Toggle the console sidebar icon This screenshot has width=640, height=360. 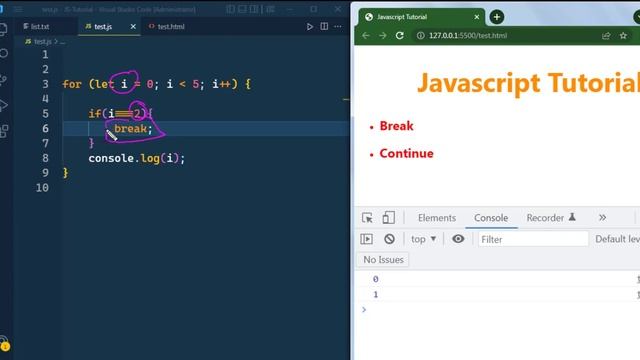click(x=367, y=239)
